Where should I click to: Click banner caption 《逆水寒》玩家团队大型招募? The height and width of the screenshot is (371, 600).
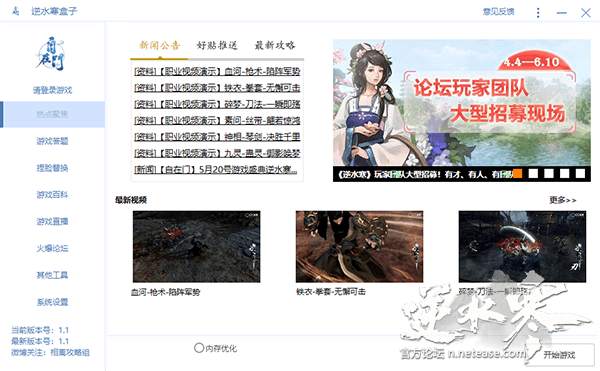(x=425, y=174)
